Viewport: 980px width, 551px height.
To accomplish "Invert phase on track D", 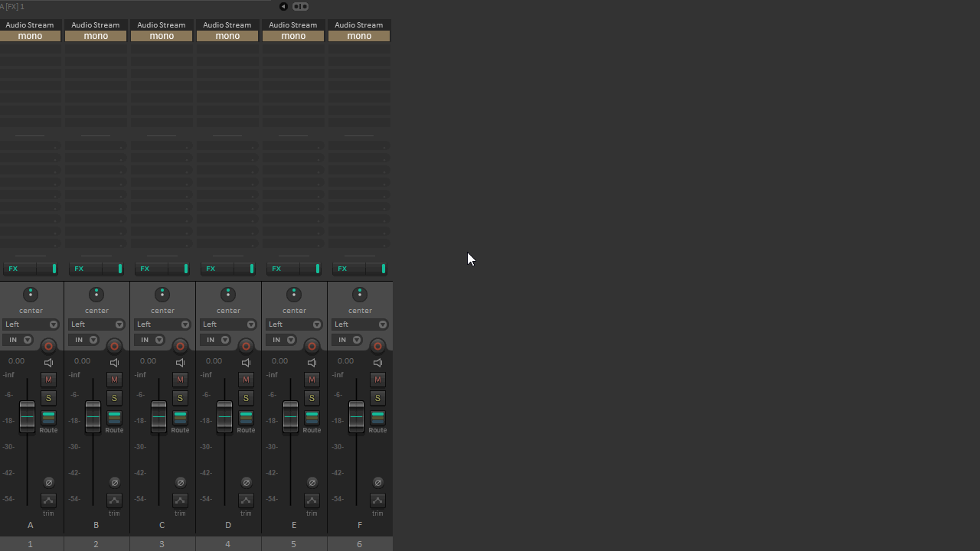I will [x=246, y=482].
